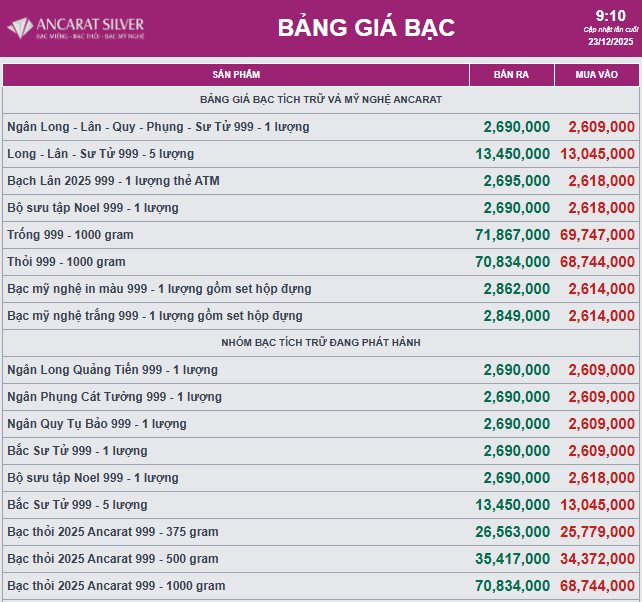The height and width of the screenshot is (602, 642).
Task: Click the SẢN PHẨM column header
Action: point(236,75)
